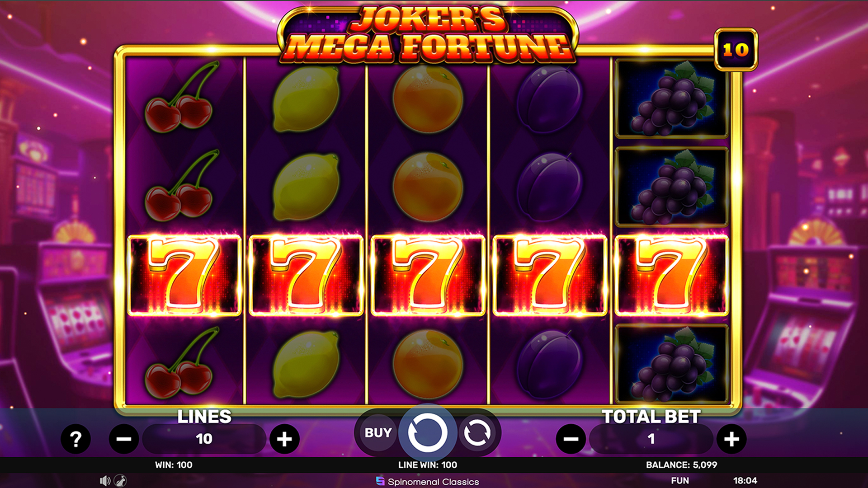Image resolution: width=868 pixels, height=488 pixels.
Task: Mute the game sound speaker icon
Action: (x=105, y=481)
